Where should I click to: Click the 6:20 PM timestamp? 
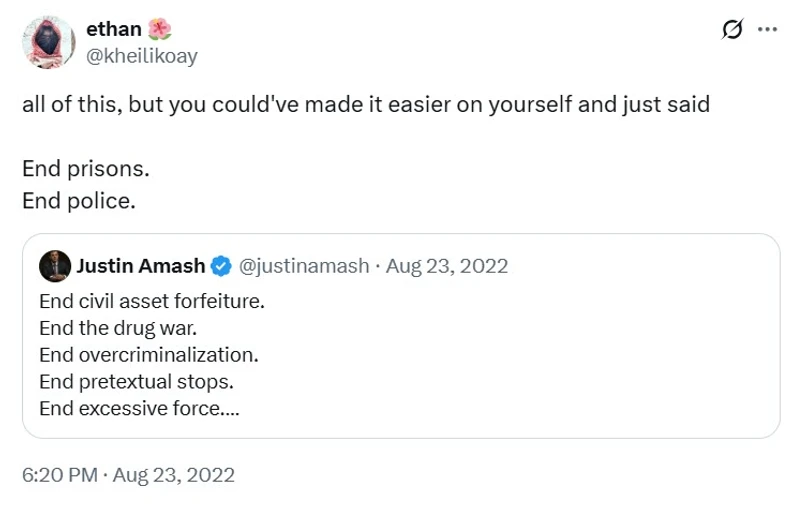pyautogui.click(x=59, y=474)
